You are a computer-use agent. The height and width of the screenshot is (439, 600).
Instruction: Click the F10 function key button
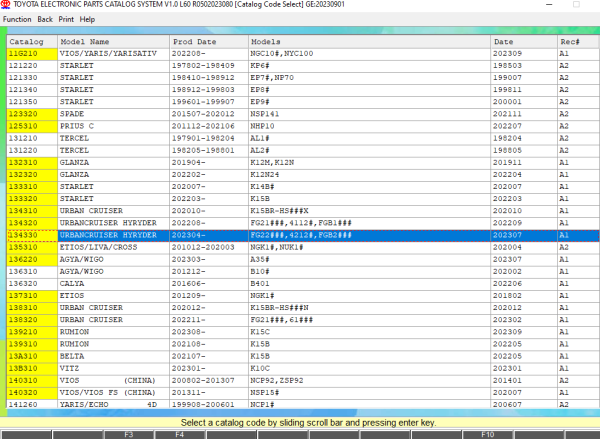[x=488, y=434]
